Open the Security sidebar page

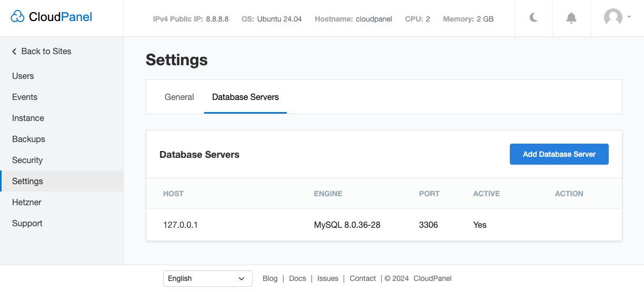[27, 160]
